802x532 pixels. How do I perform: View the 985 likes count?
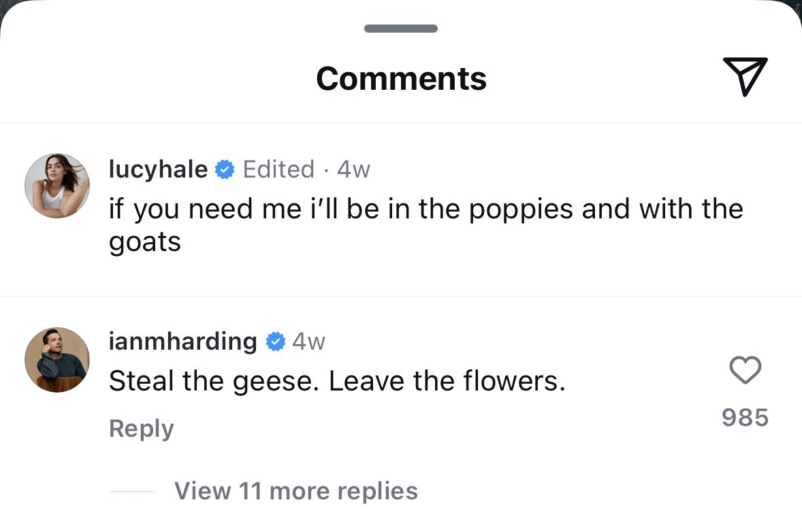point(745,418)
